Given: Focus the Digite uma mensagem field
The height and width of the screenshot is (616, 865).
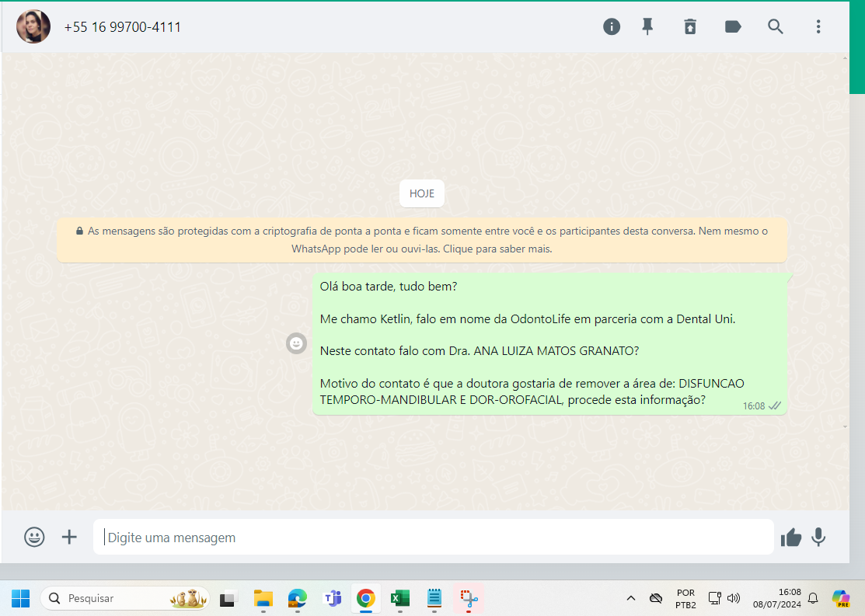Looking at the screenshot, I should [x=434, y=537].
